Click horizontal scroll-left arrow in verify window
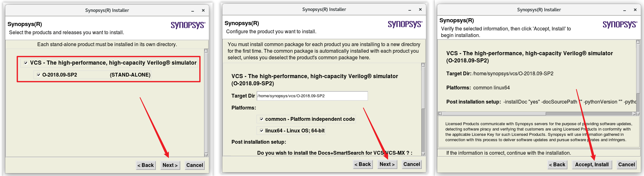The image size is (644, 176). (x=440, y=114)
